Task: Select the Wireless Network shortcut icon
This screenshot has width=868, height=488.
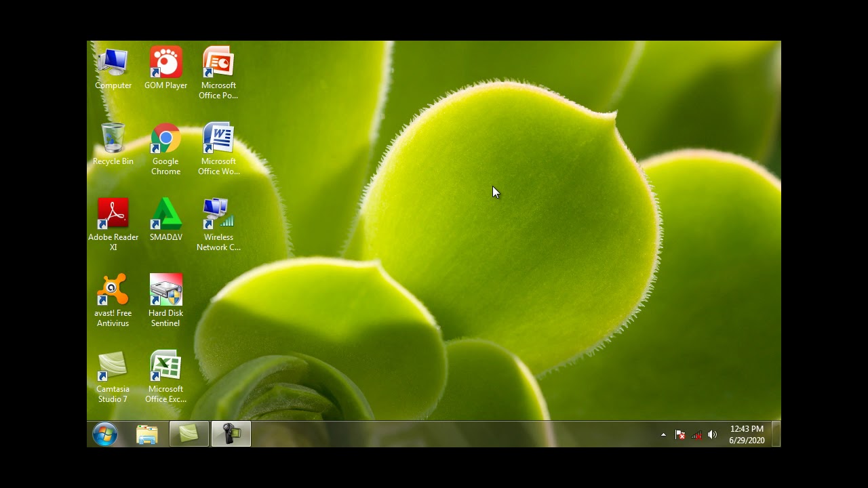Action: [x=218, y=225]
